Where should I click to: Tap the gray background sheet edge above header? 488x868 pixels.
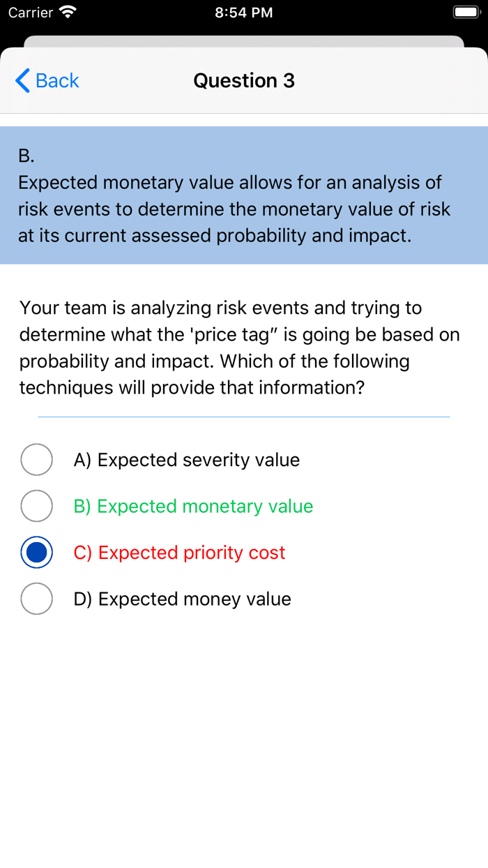point(244,41)
